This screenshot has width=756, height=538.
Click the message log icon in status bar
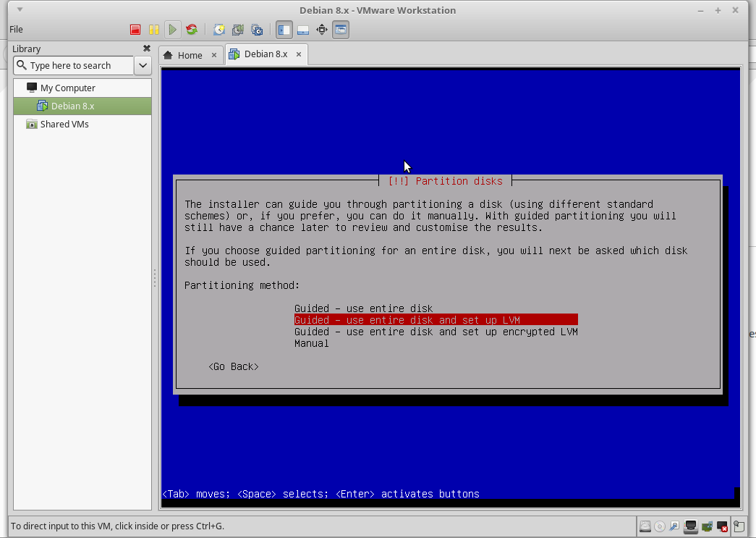click(738, 526)
